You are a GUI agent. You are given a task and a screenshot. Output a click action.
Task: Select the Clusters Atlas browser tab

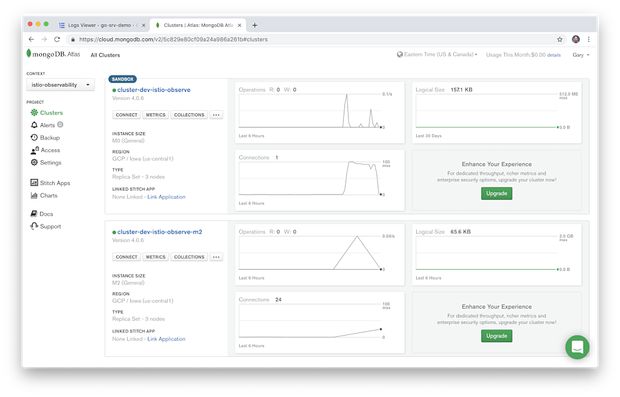click(198, 25)
